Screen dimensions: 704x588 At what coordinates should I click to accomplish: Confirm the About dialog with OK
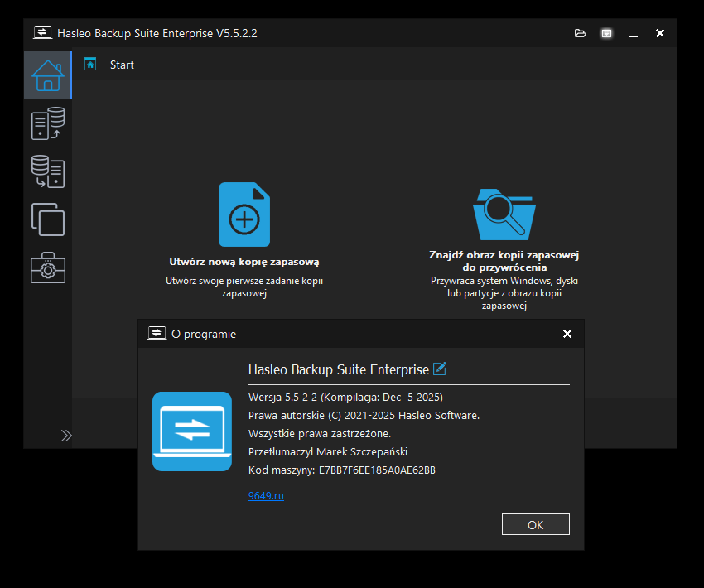coord(536,524)
